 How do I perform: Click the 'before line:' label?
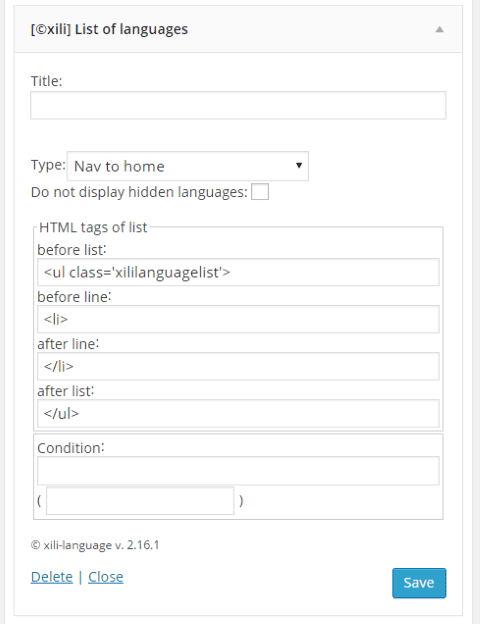(74, 297)
